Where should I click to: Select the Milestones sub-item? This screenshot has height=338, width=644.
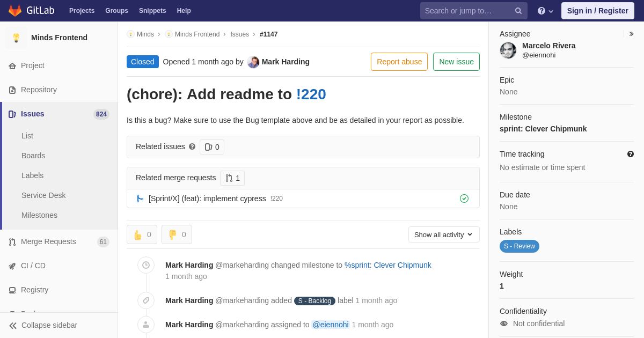[x=39, y=215]
